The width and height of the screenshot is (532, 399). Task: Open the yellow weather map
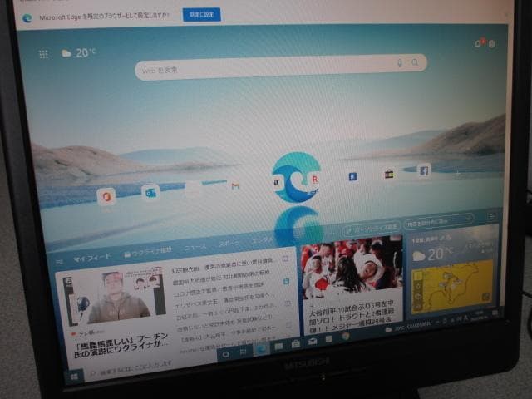click(452, 286)
